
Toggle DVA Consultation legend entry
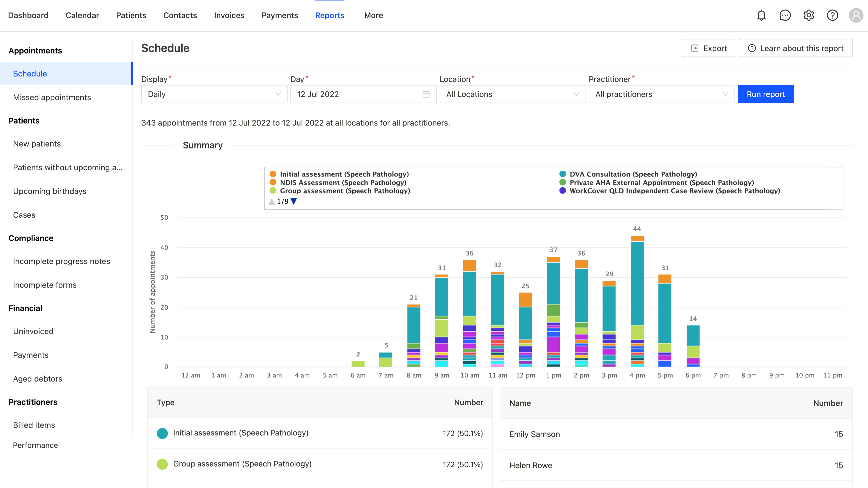pyautogui.click(x=628, y=174)
